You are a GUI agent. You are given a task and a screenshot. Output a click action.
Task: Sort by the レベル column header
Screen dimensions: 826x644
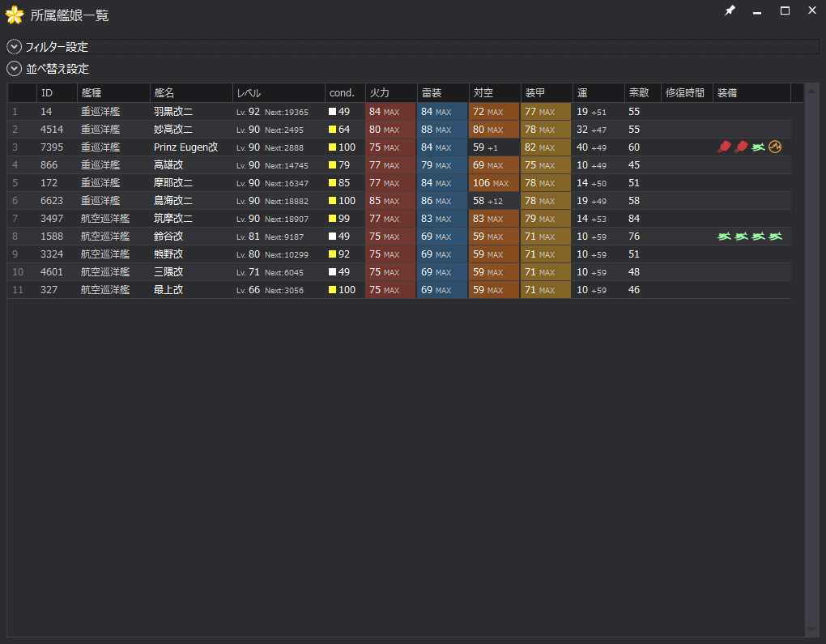(x=279, y=93)
